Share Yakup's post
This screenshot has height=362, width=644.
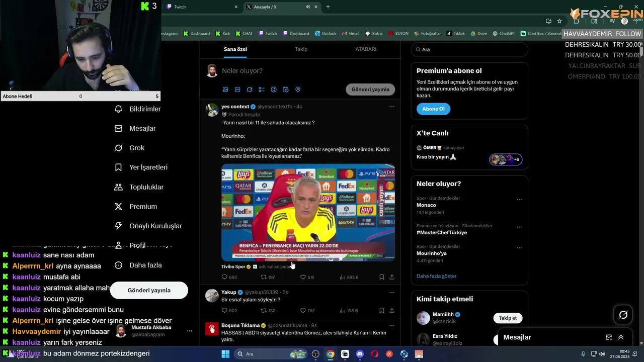point(392,311)
